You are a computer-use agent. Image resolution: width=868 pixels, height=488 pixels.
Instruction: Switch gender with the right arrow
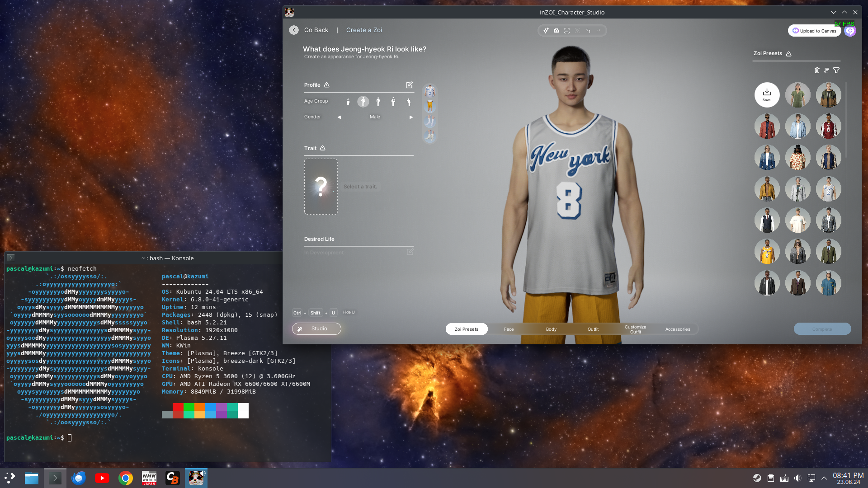(x=411, y=117)
